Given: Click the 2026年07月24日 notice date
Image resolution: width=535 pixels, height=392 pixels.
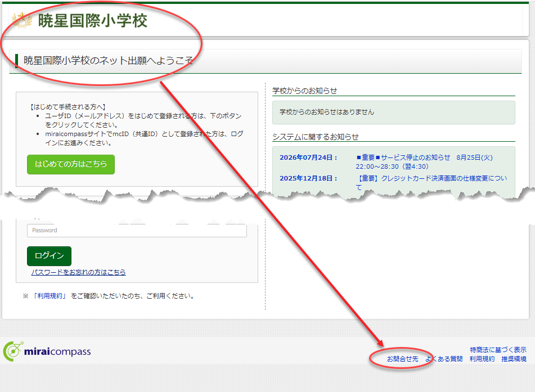Looking at the screenshot, I should click(308, 157).
